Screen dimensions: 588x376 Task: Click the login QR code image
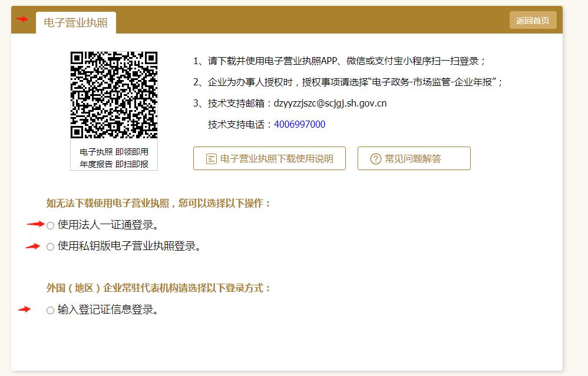[114, 95]
